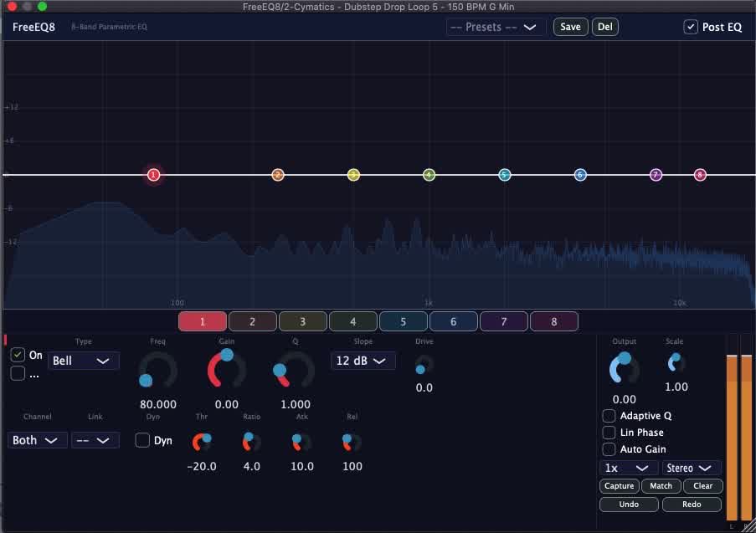Image resolution: width=756 pixels, height=533 pixels.
Task: Select EQ band node 6 on the curve
Action: pos(580,175)
